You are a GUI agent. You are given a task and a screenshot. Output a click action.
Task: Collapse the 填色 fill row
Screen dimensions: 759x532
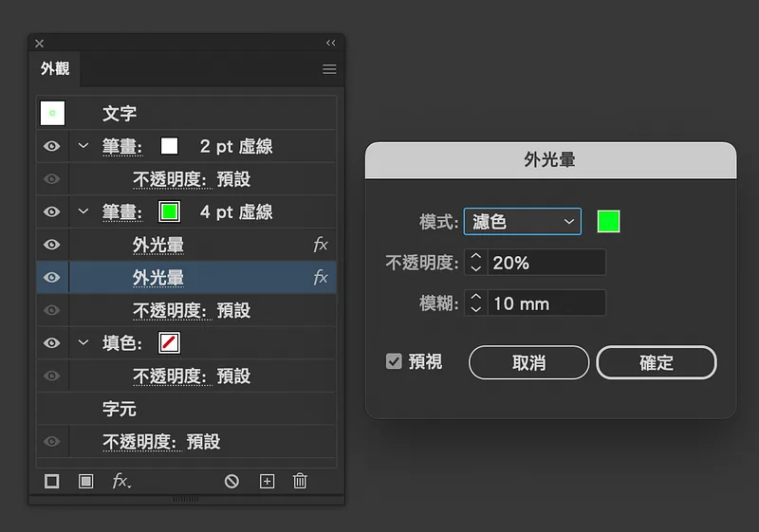pyautogui.click(x=83, y=342)
